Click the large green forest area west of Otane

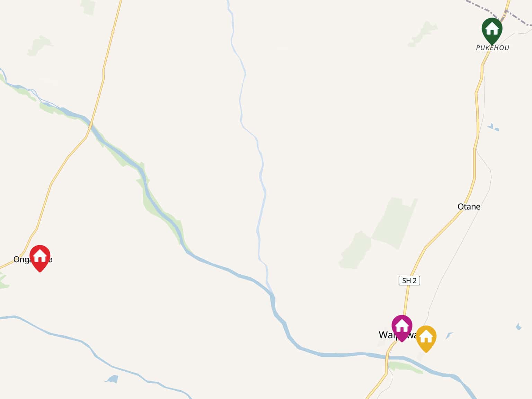pos(381,232)
